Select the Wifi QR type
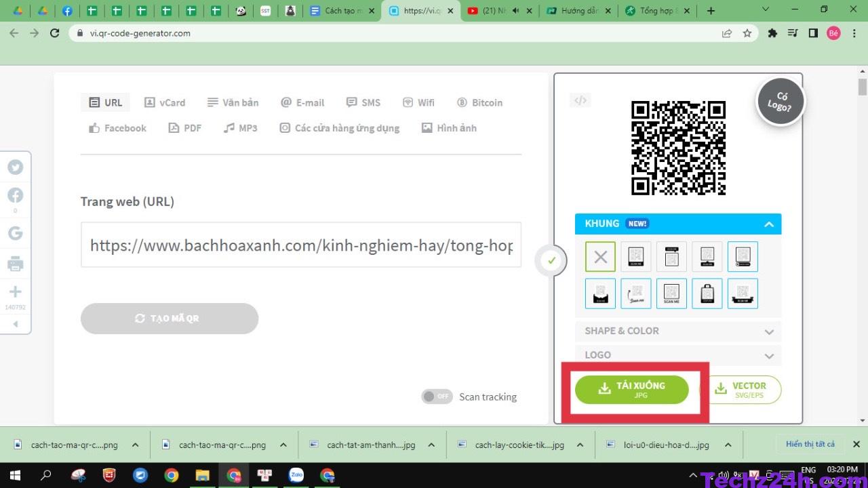The image size is (868, 488). (418, 102)
